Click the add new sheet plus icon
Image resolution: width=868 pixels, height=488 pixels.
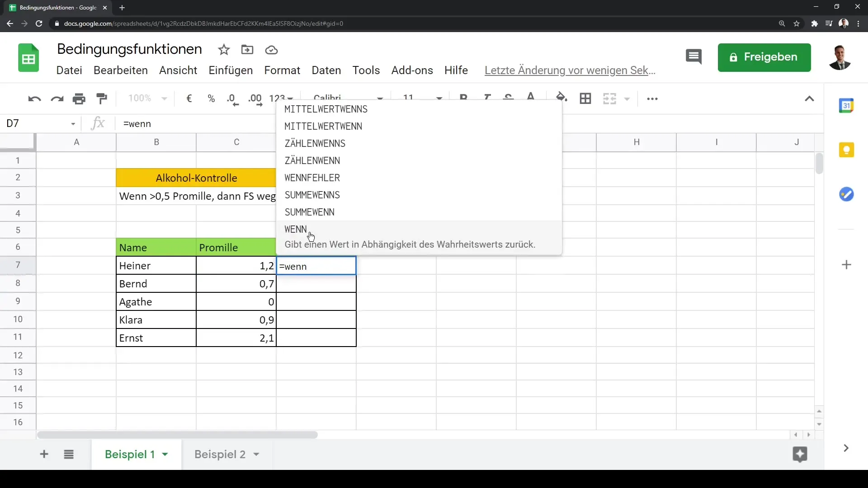tap(43, 455)
